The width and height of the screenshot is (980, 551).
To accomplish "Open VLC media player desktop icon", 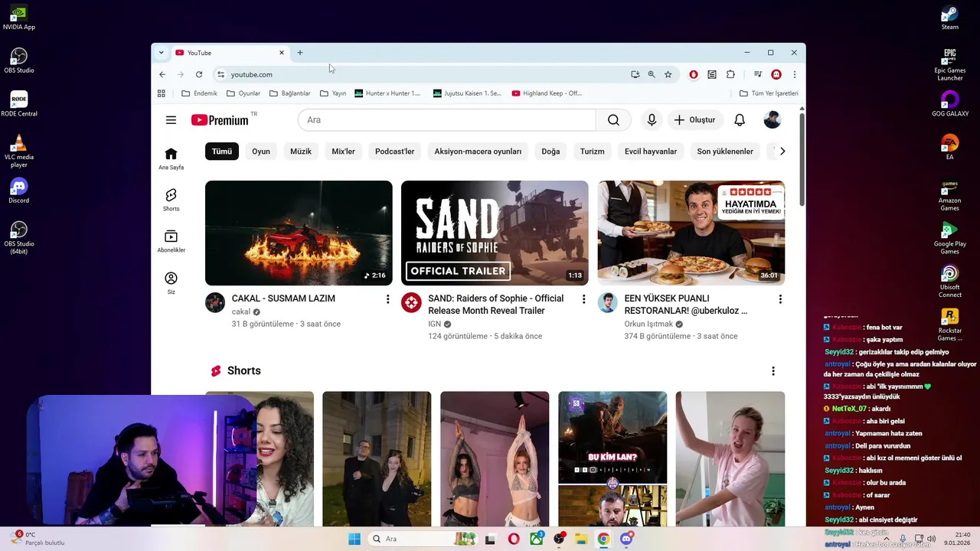I will tap(19, 150).
